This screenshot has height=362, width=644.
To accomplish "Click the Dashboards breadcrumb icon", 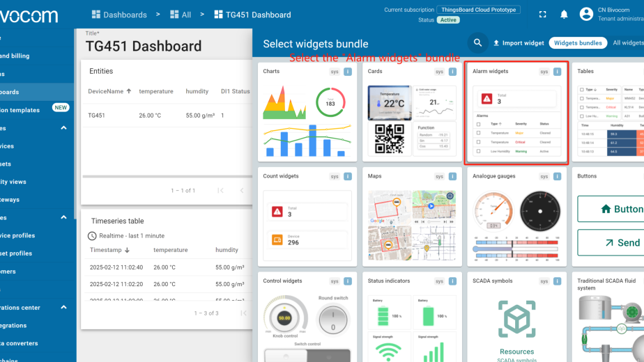I will coord(95,15).
